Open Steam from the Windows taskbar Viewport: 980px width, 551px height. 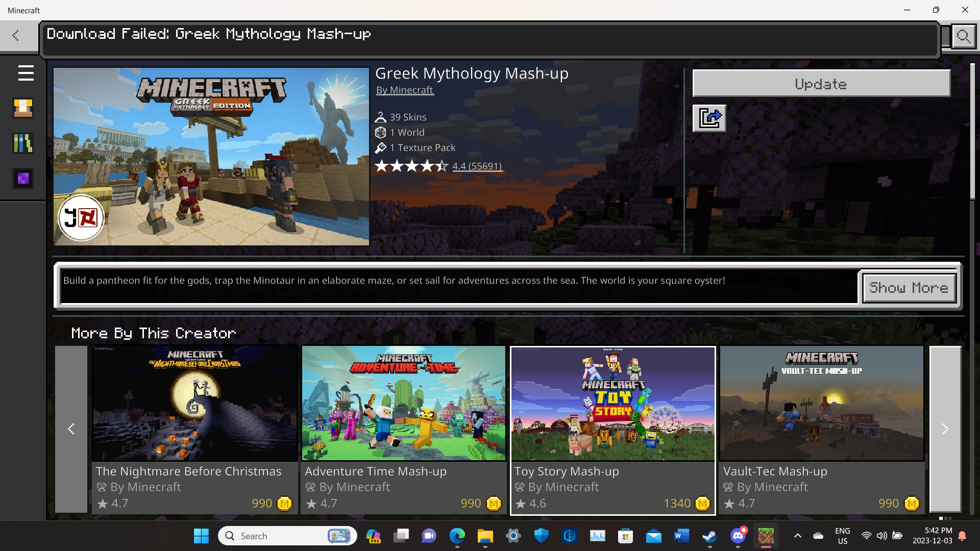(x=709, y=536)
